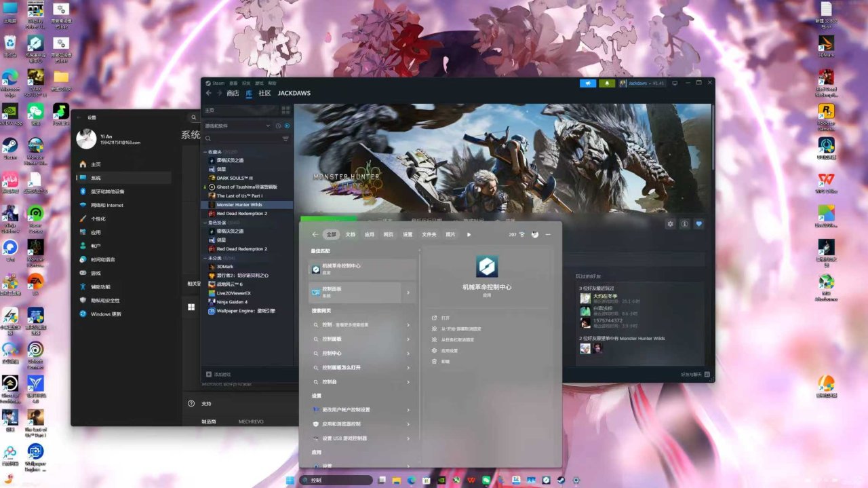Select Wallpaper Engine in Steam library

[x=248, y=311]
